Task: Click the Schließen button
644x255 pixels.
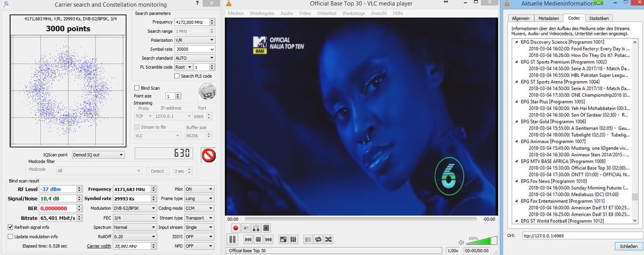Action: tap(628, 246)
